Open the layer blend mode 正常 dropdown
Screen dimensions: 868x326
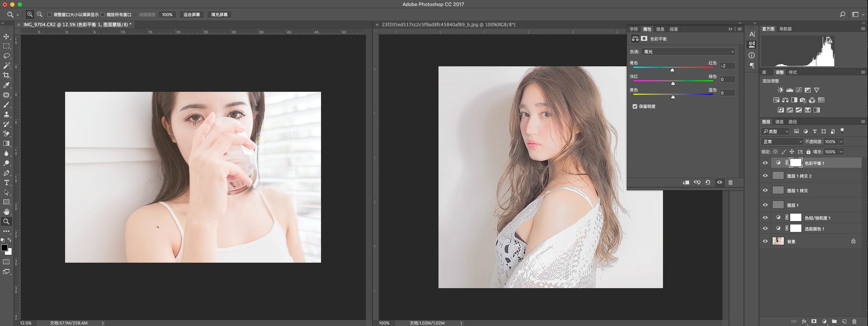[782, 142]
